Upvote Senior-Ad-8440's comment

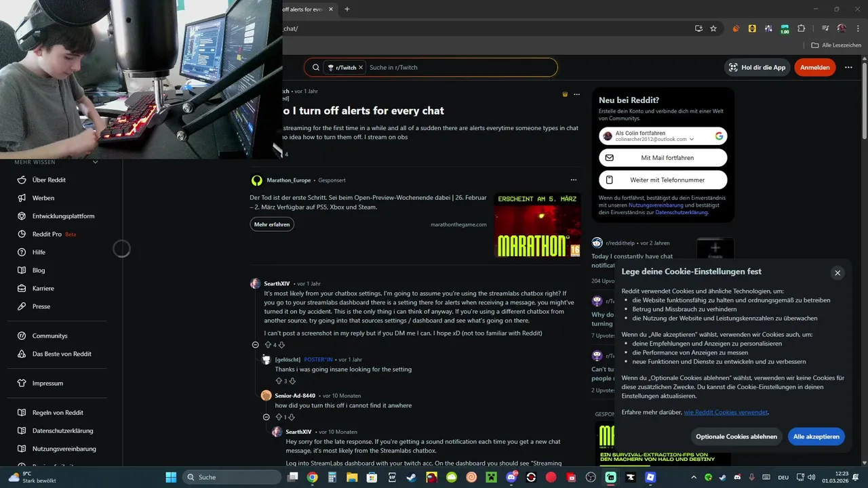point(279,417)
